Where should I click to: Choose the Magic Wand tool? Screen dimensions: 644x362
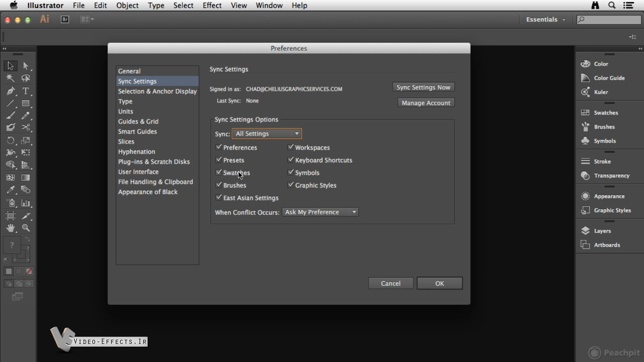click(10, 78)
